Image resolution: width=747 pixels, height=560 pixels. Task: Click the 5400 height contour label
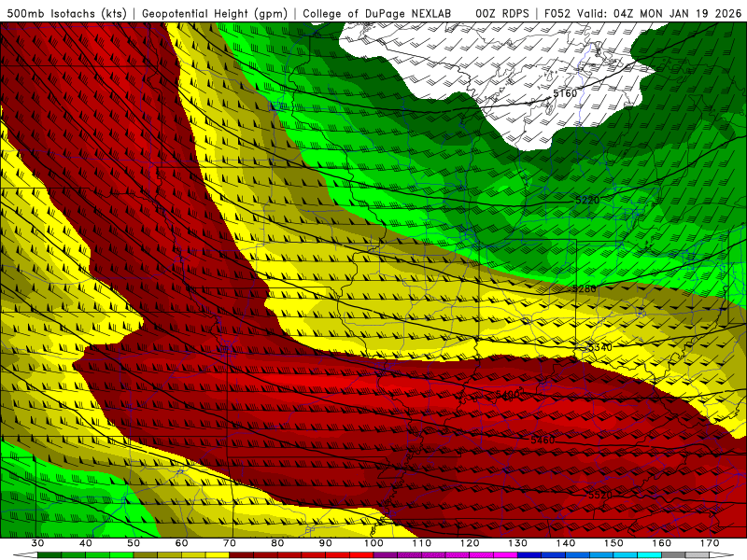(x=508, y=394)
